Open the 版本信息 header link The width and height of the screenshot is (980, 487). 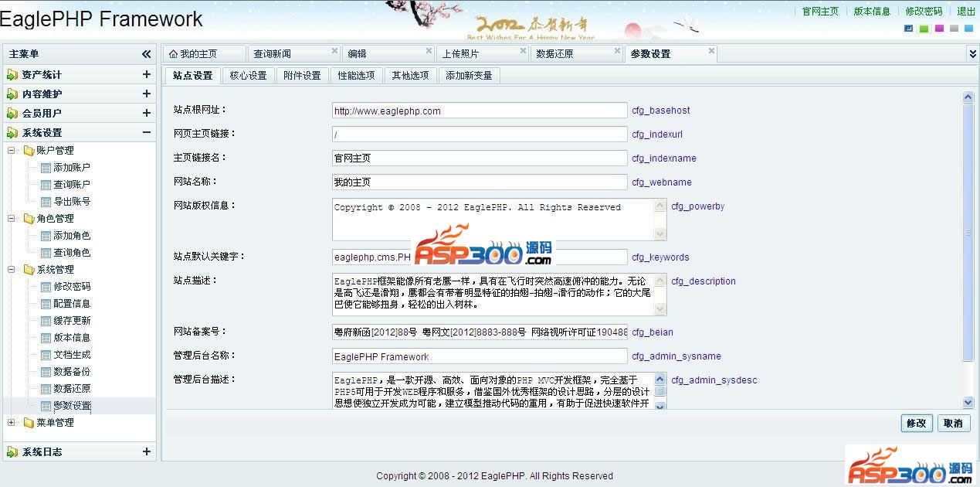pyautogui.click(x=872, y=12)
